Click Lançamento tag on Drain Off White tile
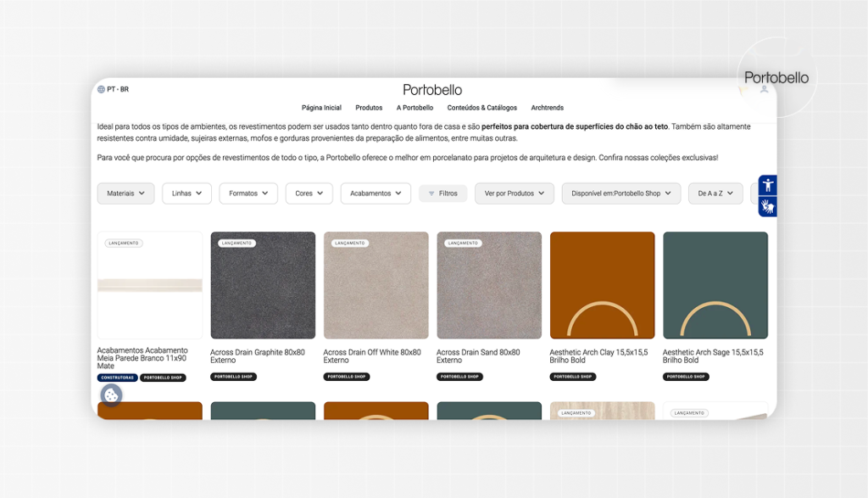868x498 pixels. pos(350,243)
